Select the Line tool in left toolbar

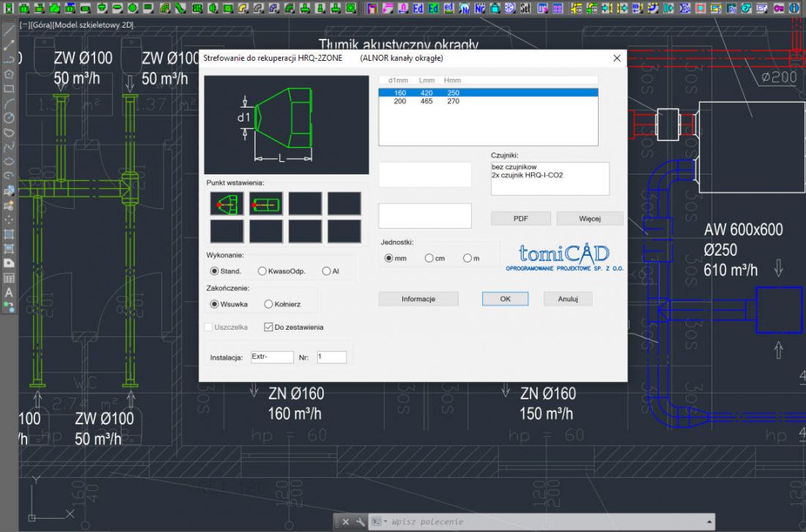pos(9,31)
